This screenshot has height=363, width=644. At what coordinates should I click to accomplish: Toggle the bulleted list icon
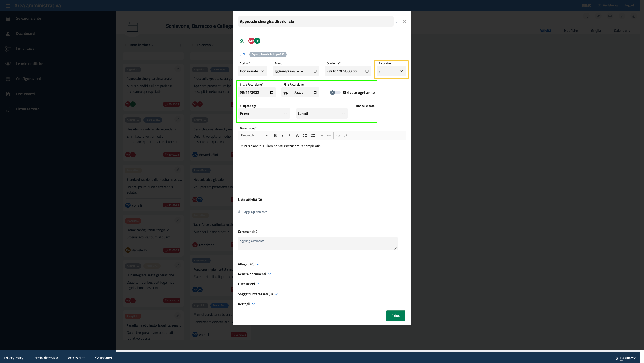pos(305,135)
